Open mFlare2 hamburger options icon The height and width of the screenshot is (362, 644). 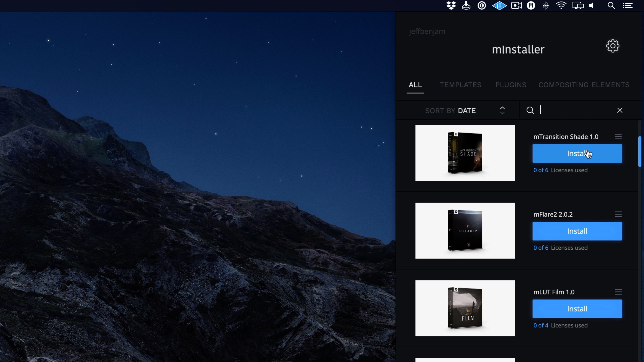(618, 214)
